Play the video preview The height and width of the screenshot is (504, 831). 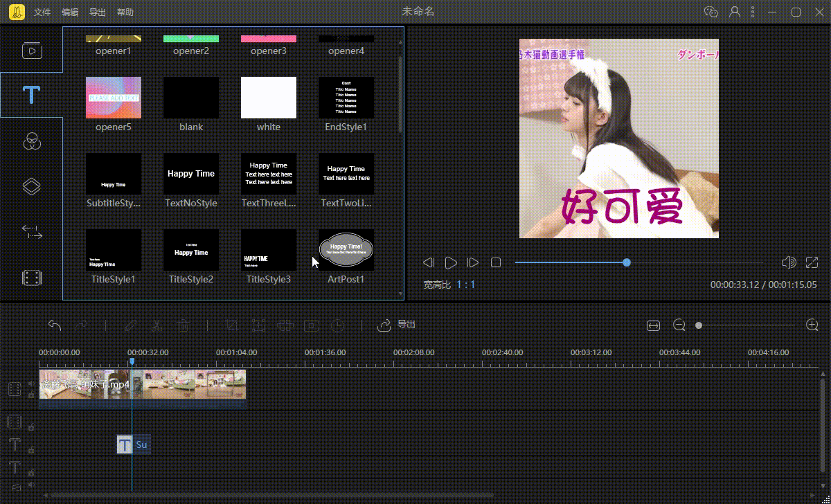(x=451, y=262)
